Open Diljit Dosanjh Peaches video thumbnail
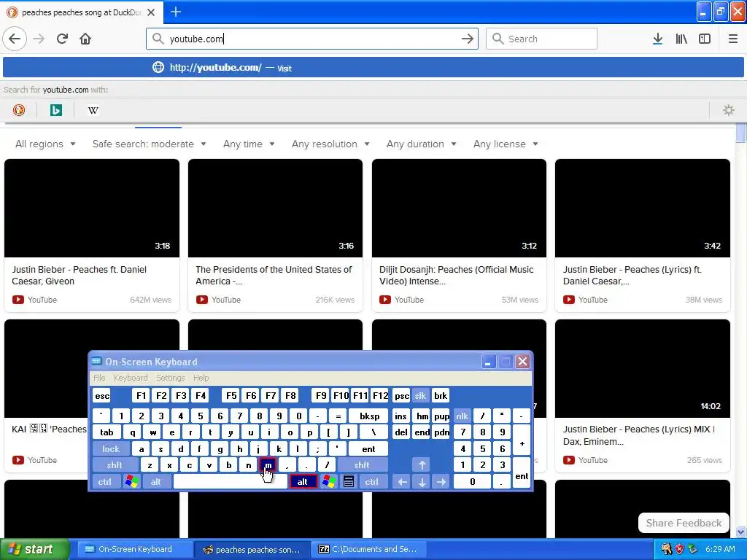Viewport: 747px width, 560px height. coord(460,208)
